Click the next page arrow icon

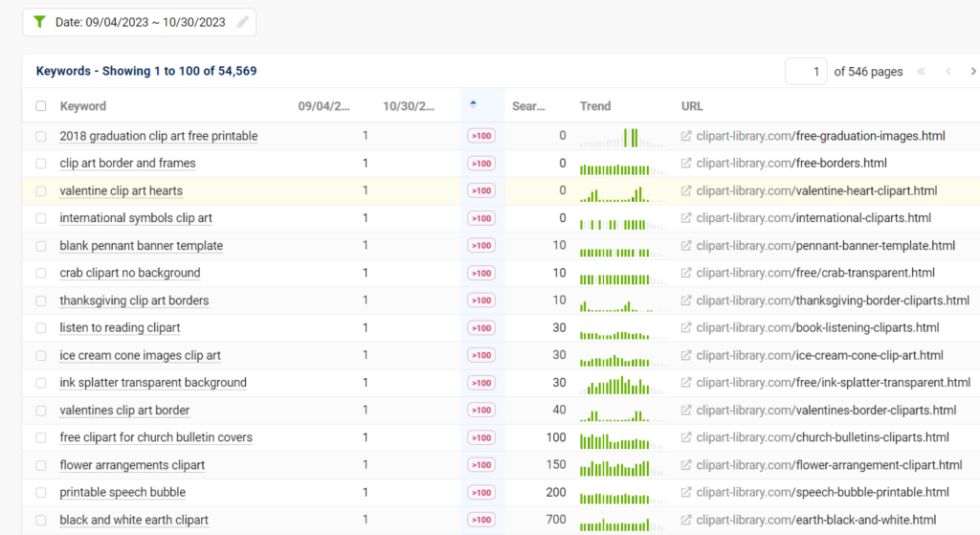click(973, 72)
